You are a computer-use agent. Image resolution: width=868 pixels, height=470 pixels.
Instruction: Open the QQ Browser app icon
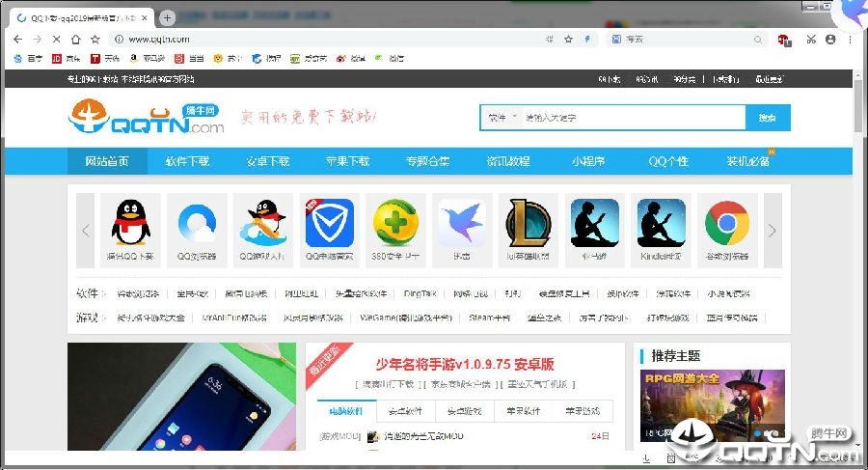pyautogui.click(x=197, y=230)
